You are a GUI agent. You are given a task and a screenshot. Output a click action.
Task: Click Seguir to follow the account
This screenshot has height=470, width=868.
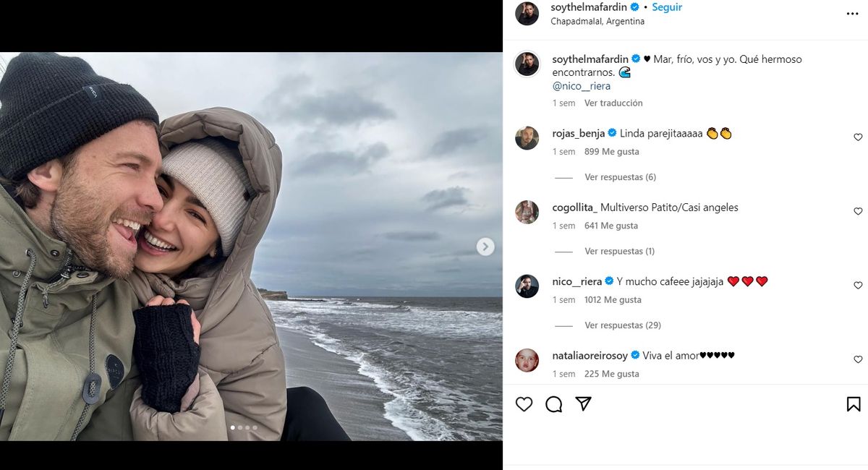[x=667, y=7]
